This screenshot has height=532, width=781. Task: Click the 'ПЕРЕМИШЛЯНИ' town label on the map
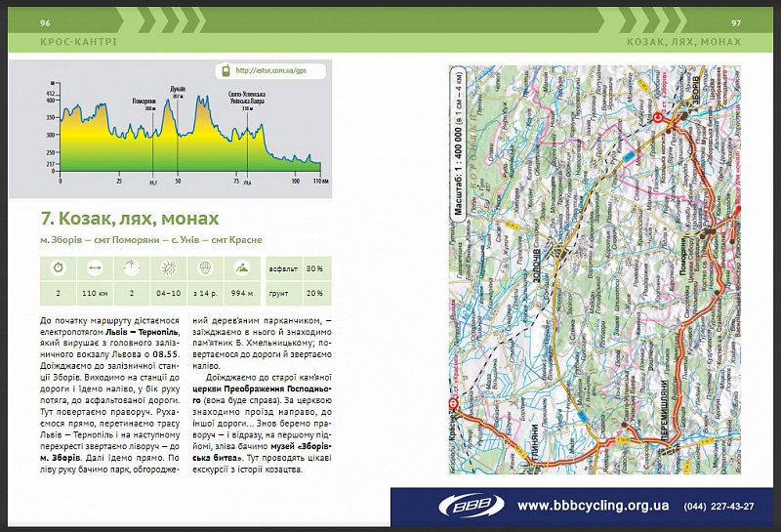[x=664, y=410]
